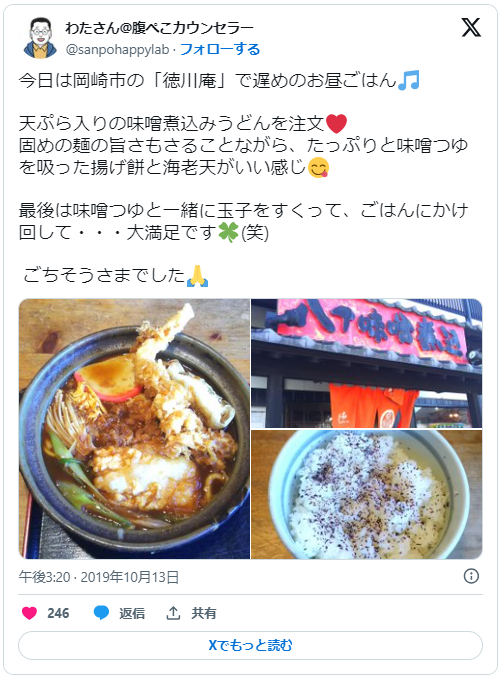Click the red heart like icon
Screen dimensions: 501x681
coord(30,613)
